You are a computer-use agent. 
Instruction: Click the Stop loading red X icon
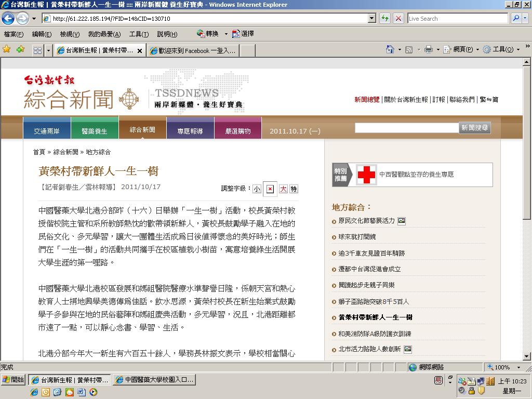tap(398, 18)
